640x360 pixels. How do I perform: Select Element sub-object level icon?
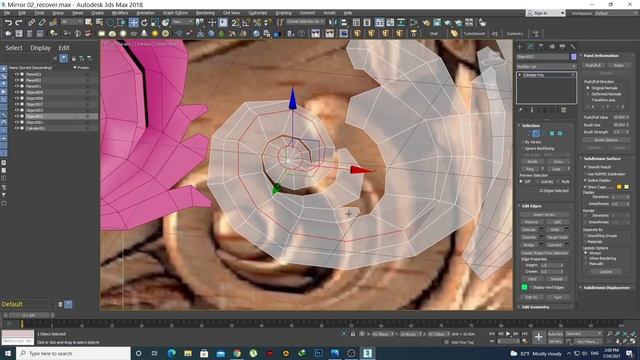pos(560,133)
